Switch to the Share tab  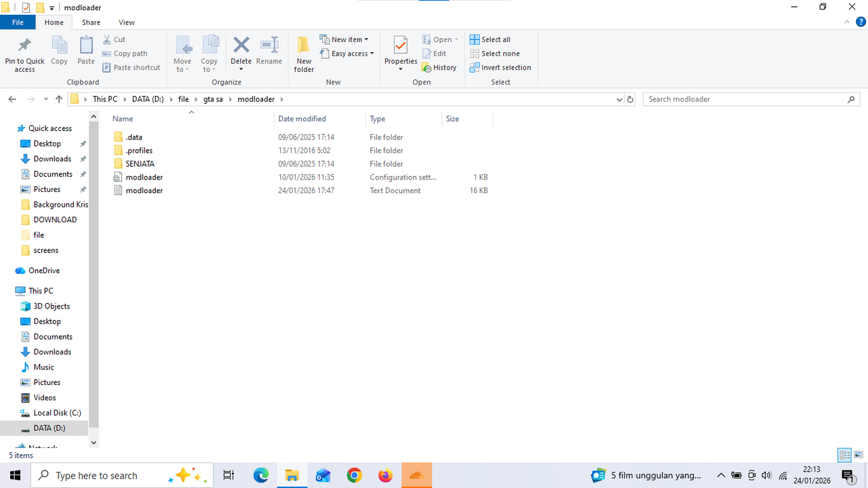[91, 22]
